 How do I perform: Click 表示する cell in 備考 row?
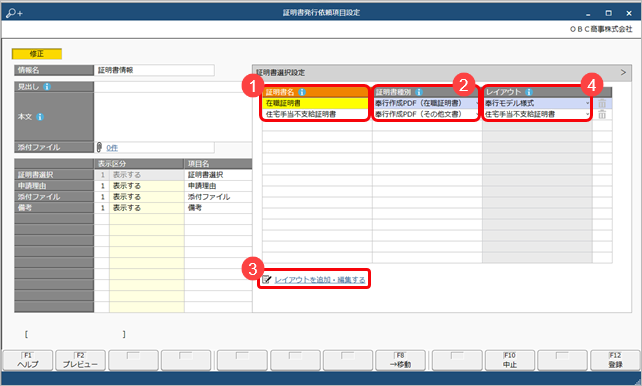click(147, 208)
